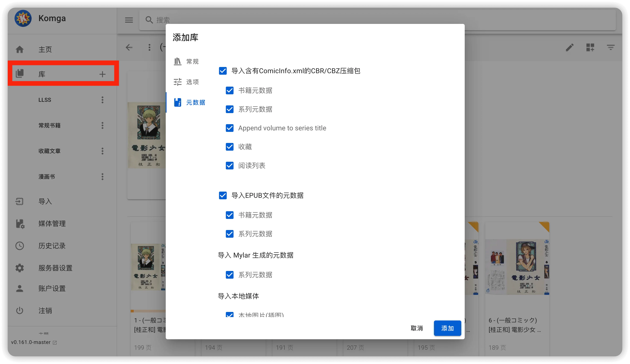The image size is (630, 364).
Task: Open the hamburger navigation menu
Action: click(x=129, y=20)
